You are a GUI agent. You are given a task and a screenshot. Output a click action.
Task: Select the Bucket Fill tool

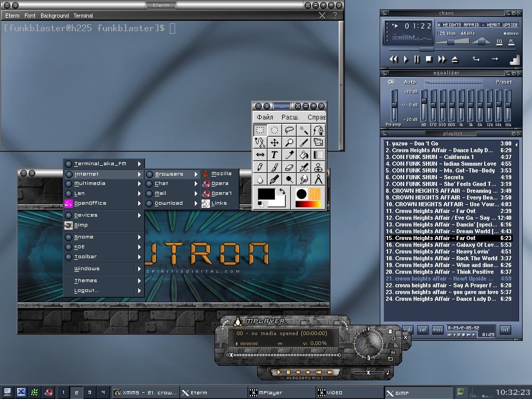tap(303, 155)
